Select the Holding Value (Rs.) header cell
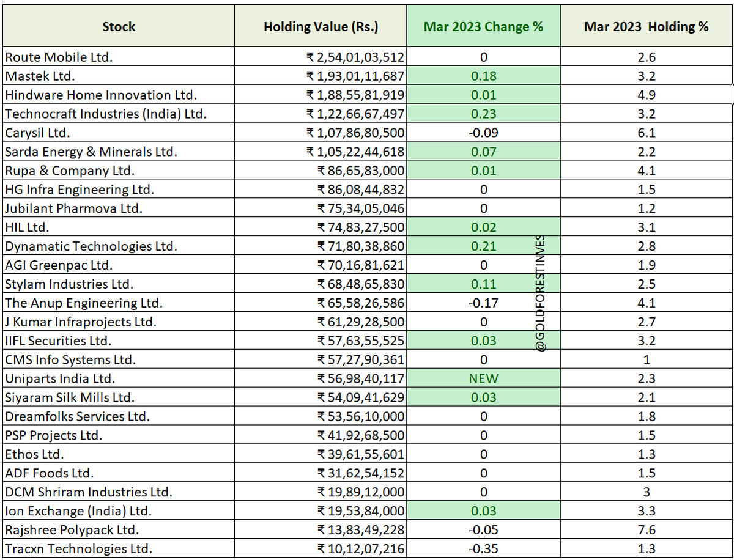734x560 pixels. click(321, 26)
